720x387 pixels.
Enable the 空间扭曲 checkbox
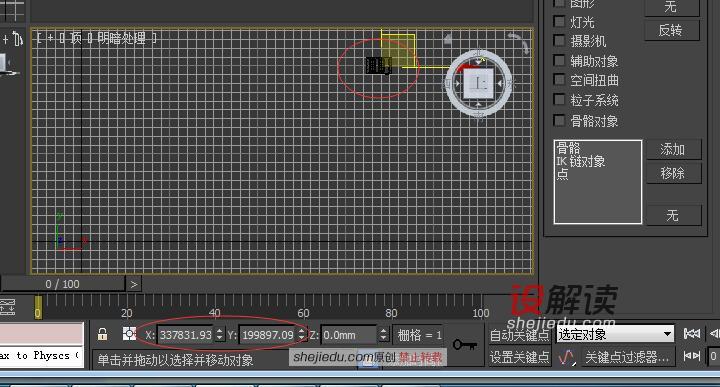click(x=559, y=80)
